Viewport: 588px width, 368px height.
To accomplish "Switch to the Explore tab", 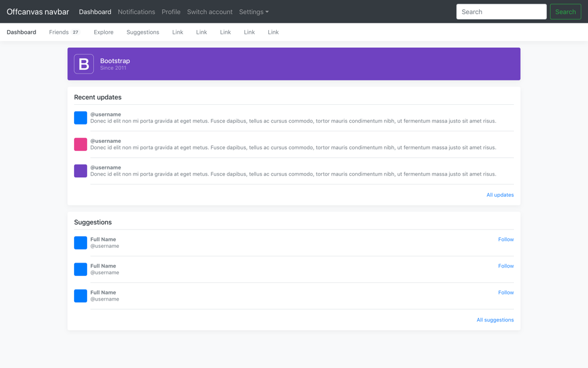I will (103, 32).
